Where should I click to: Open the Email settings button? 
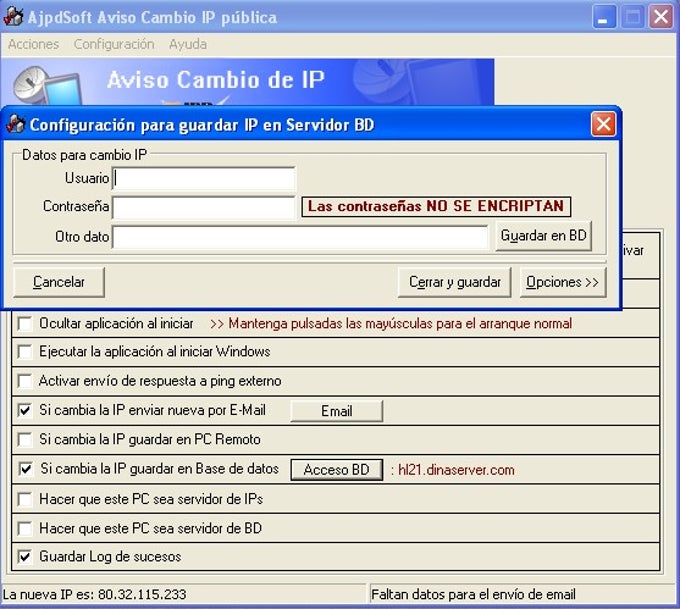[337, 411]
